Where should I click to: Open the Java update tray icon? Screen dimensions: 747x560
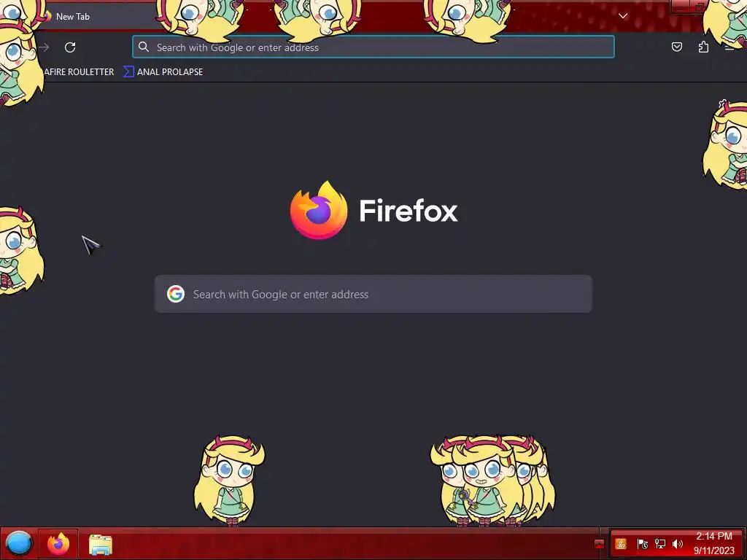coord(621,543)
